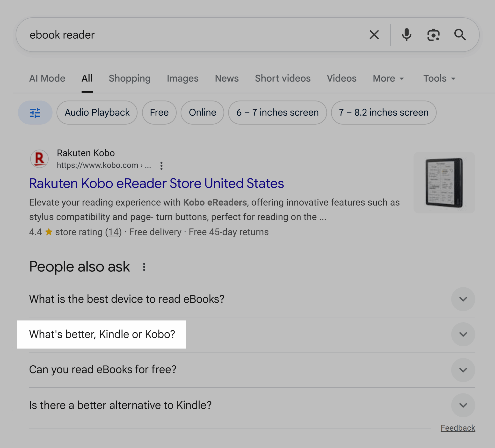The image size is (495, 448).
Task: Submit the query with the magnifying glass icon
Action: coord(460,35)
